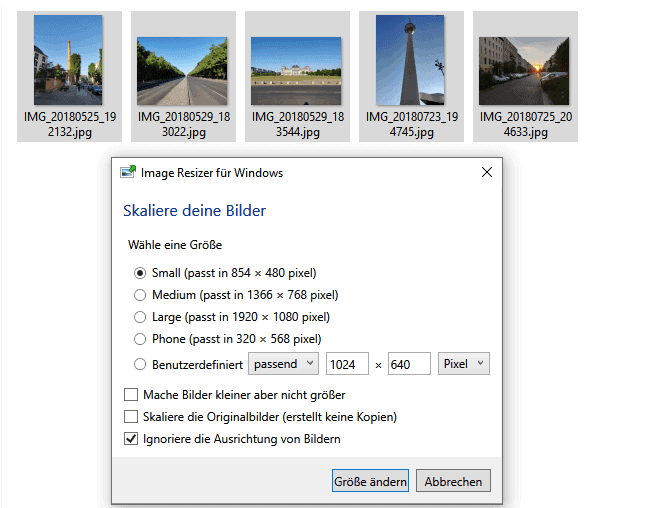660x508 pixels.
Task: Check 'Skaliere die Originalbilder' option
Action: point(131,416)
